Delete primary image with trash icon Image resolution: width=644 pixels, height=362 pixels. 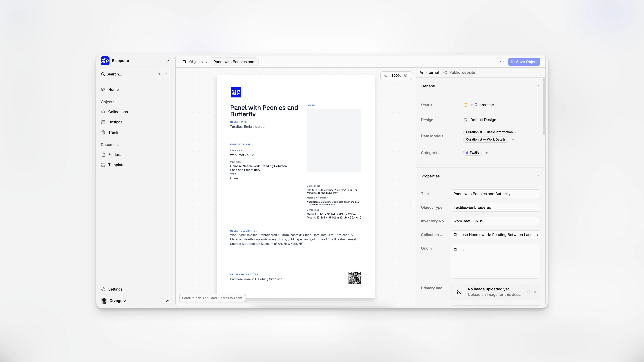535,292
